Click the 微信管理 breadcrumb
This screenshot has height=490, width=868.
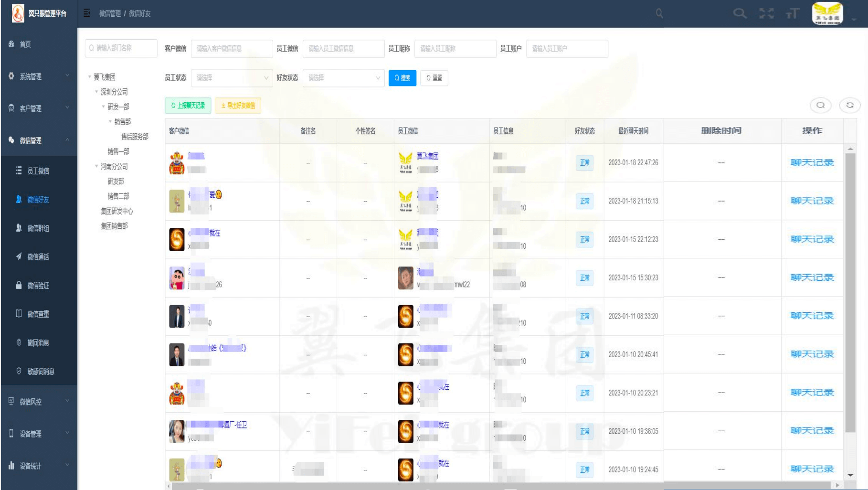110,13
